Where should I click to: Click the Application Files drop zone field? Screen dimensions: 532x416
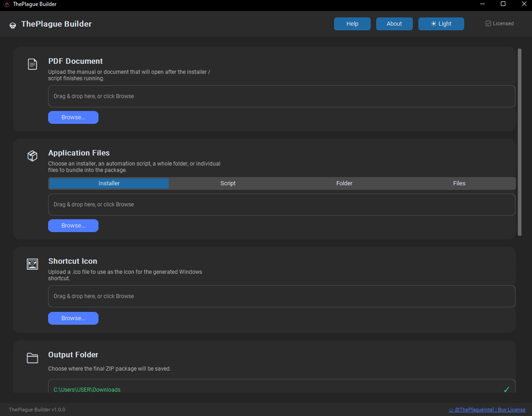pyautogui.click(x=282, y=205)
